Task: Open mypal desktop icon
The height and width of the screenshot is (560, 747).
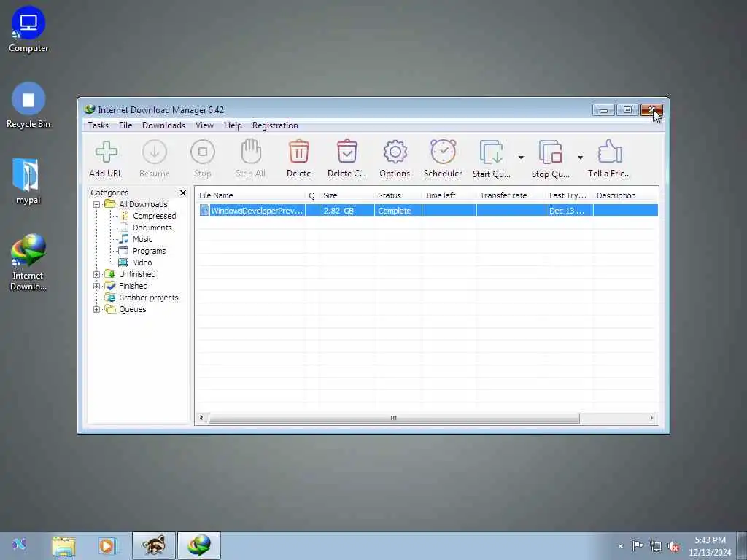Action: (28, 182)
